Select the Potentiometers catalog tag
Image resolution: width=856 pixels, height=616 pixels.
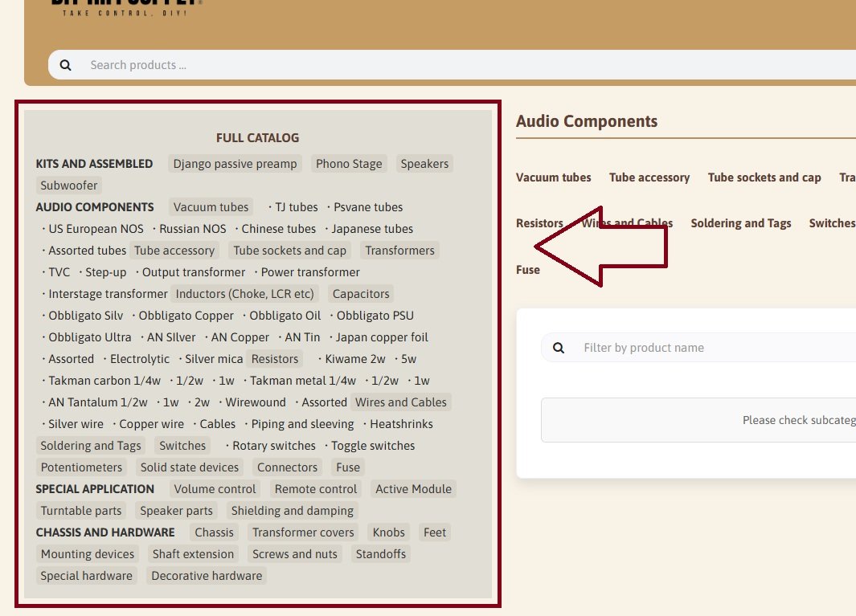pos(81,467)
